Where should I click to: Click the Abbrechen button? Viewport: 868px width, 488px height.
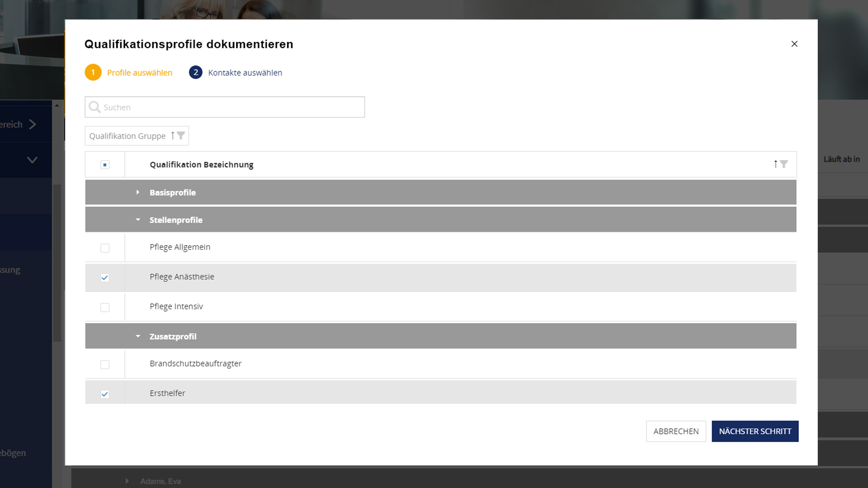(x=676, y=431)
